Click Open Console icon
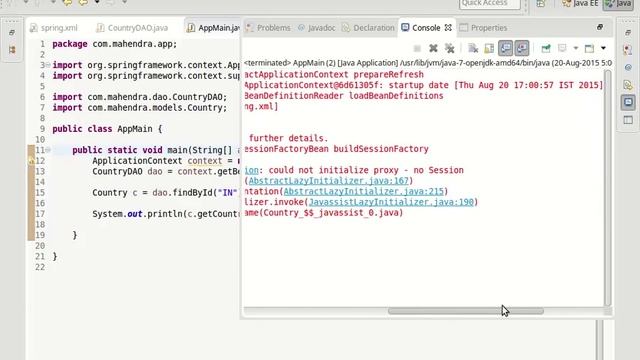The image size is (640, 360). click(x=589, y=48)
